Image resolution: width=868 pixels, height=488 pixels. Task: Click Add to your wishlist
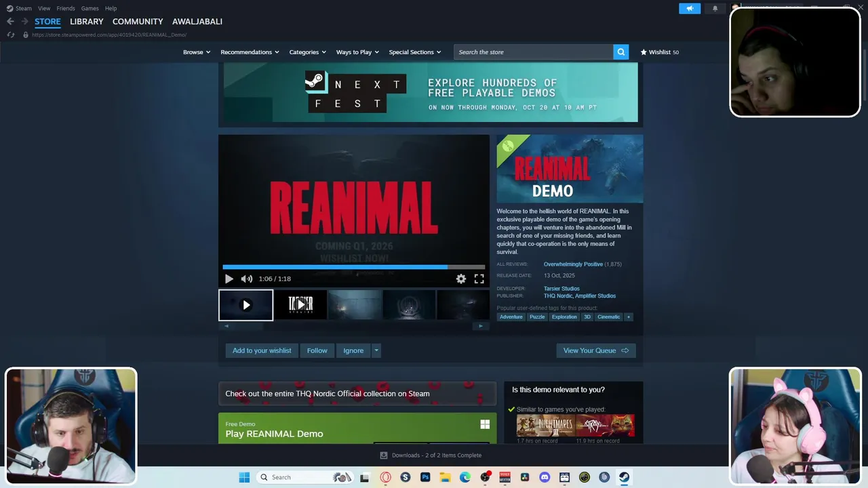pos(262,350)
